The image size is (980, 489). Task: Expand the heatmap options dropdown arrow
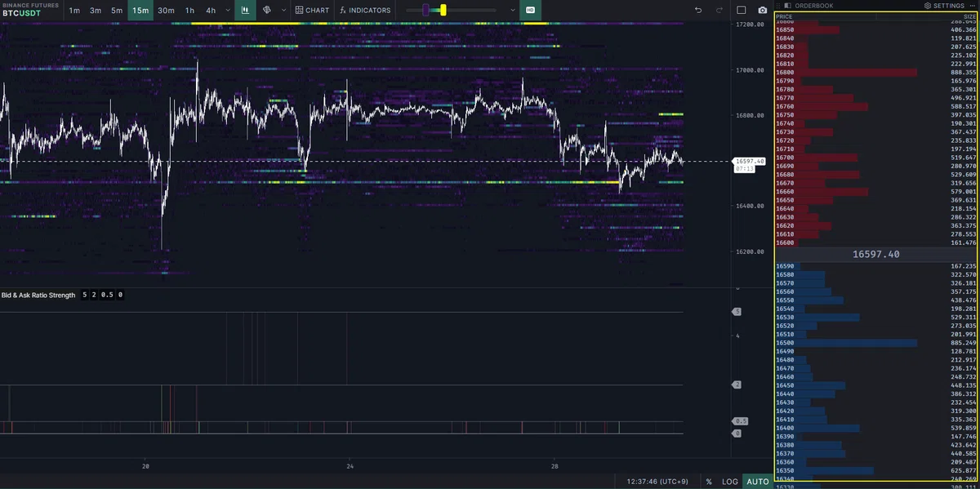coord(283,10)
